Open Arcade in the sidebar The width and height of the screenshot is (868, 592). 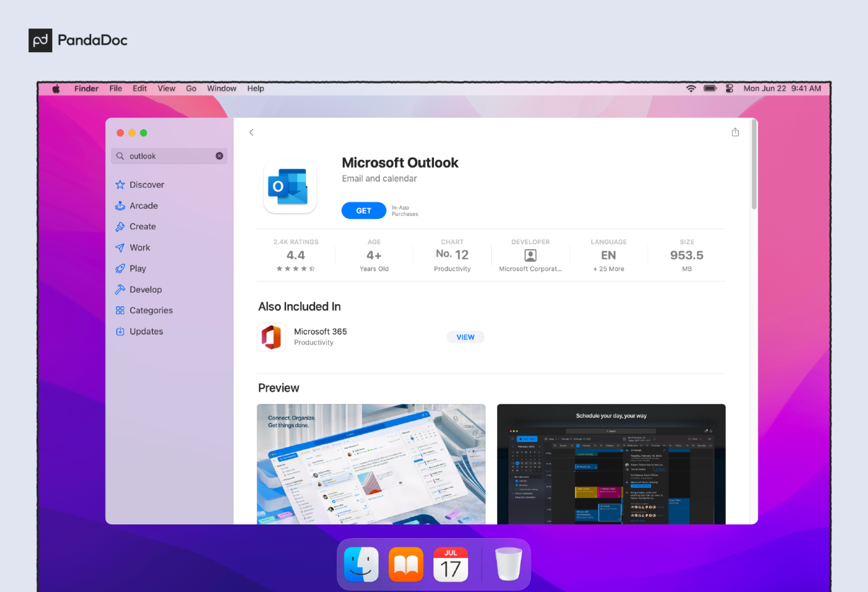click(137, 206)
